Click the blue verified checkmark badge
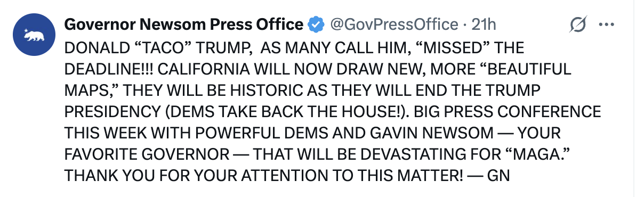Screen dimensions: 644x197 pyautogui.click(x=317, y=24)
